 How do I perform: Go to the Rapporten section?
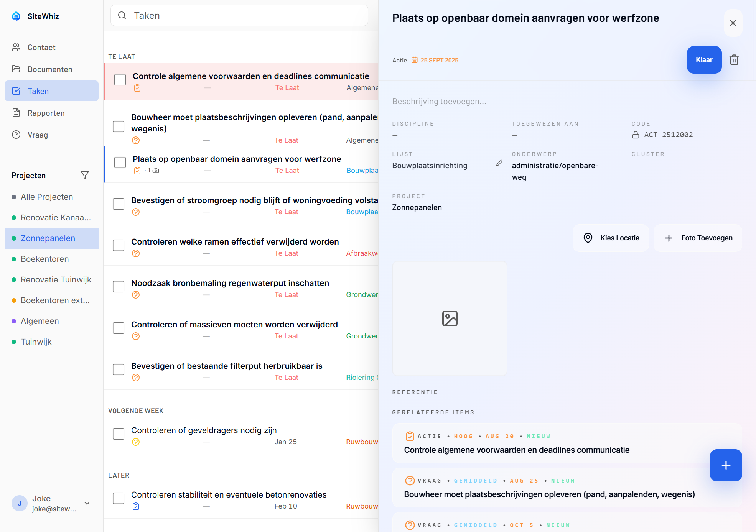[x=46, y=113]
